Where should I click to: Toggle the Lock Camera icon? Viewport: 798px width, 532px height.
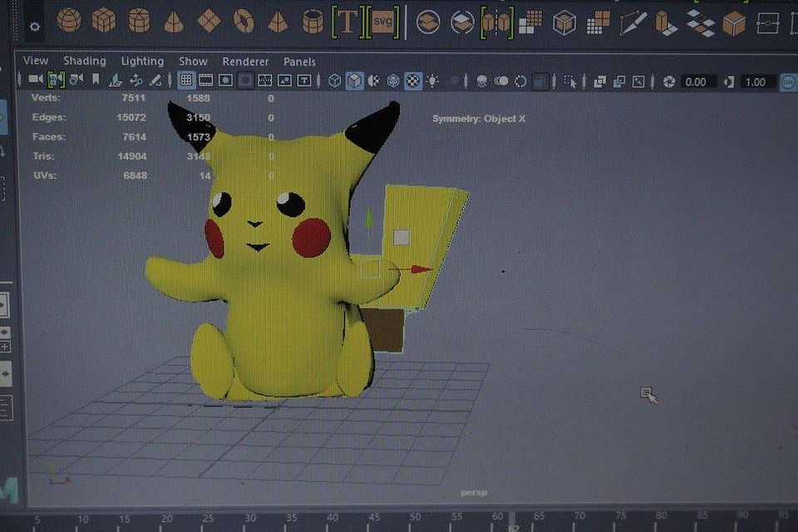tap(56, 80)
